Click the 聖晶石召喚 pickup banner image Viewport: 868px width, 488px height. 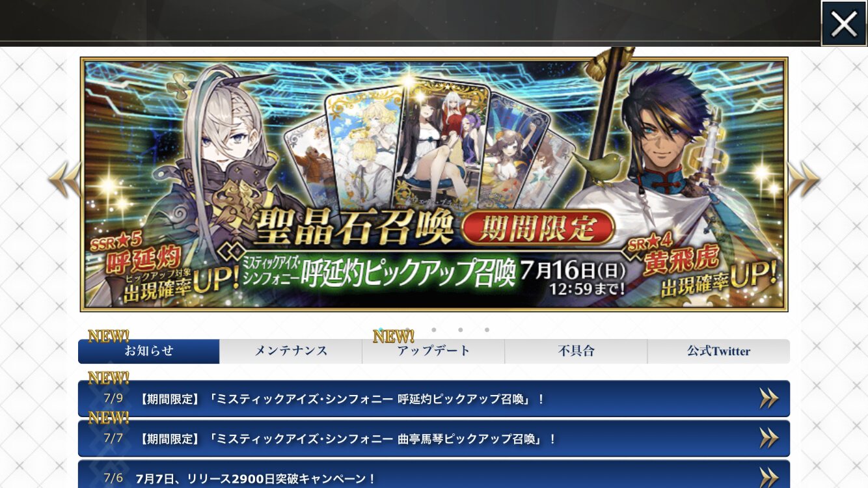click(x=434, y=184)
